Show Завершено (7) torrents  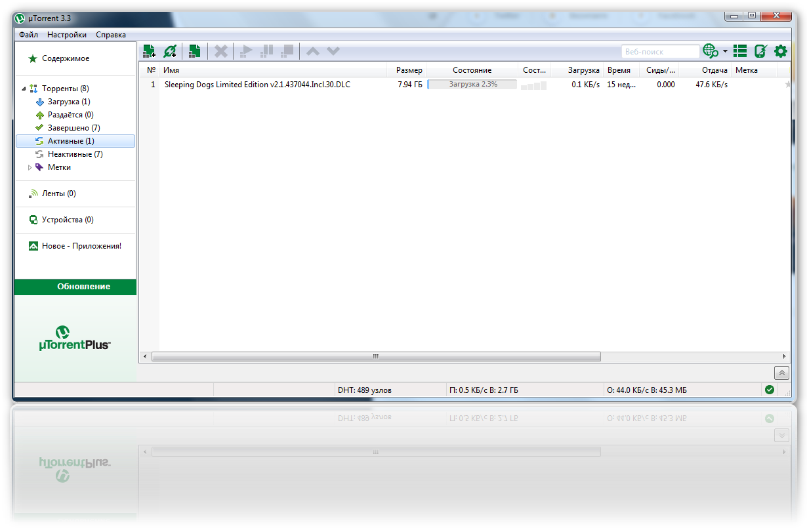tap(73, 128)
